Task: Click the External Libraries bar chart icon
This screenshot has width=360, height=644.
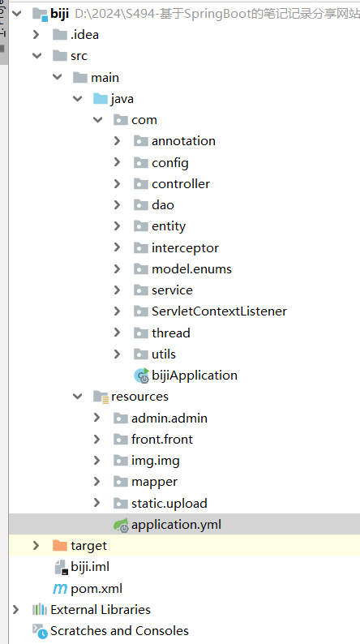Action: click(x=40, y=609)
